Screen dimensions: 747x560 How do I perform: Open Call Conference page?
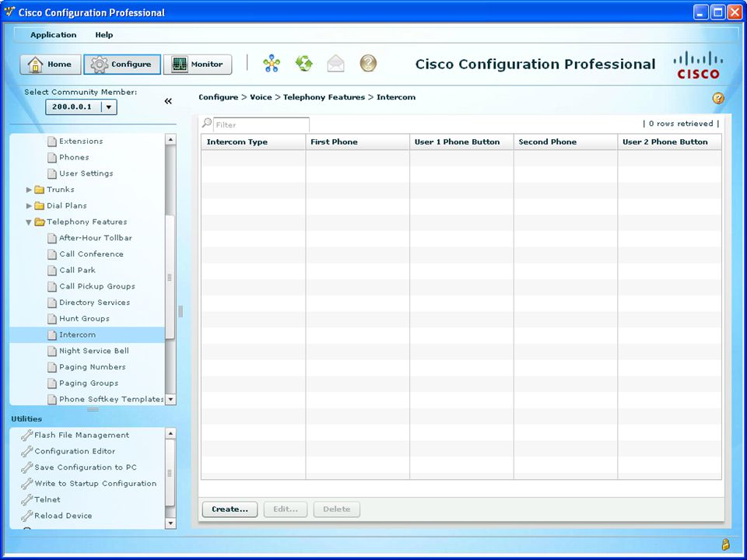coord(91,254)
